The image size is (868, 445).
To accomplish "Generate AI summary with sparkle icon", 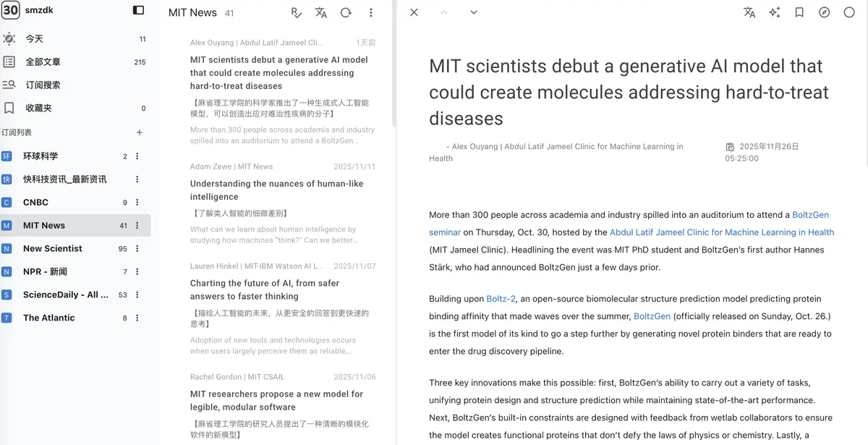I will coord(774,12).
